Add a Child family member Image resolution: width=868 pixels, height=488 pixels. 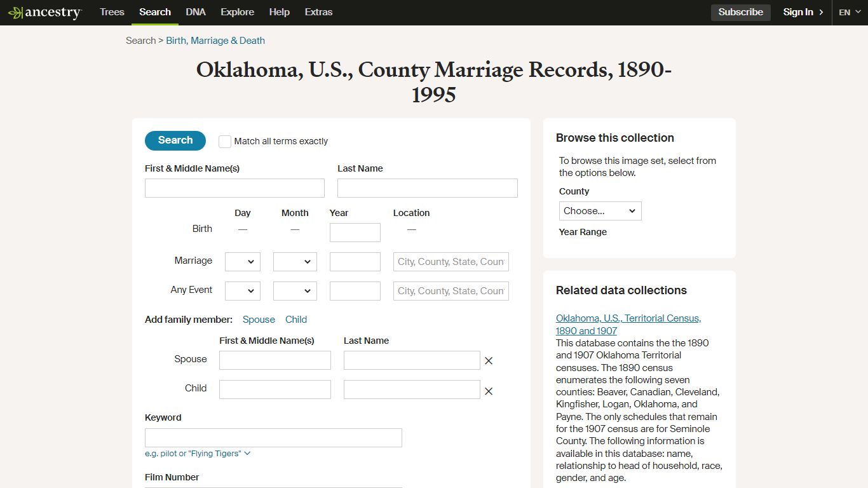[296, 320]
